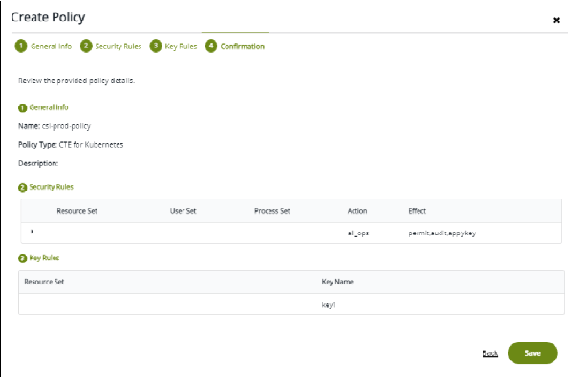Click the step 1 circle icon in wizard

pyautogui.click(x=21, y=46)
